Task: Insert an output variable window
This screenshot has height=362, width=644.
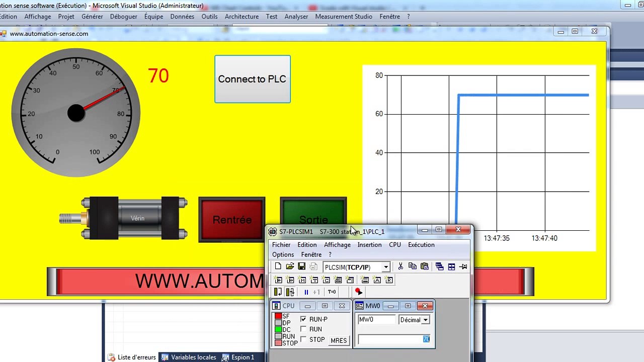Action: (x=290, y=280)
